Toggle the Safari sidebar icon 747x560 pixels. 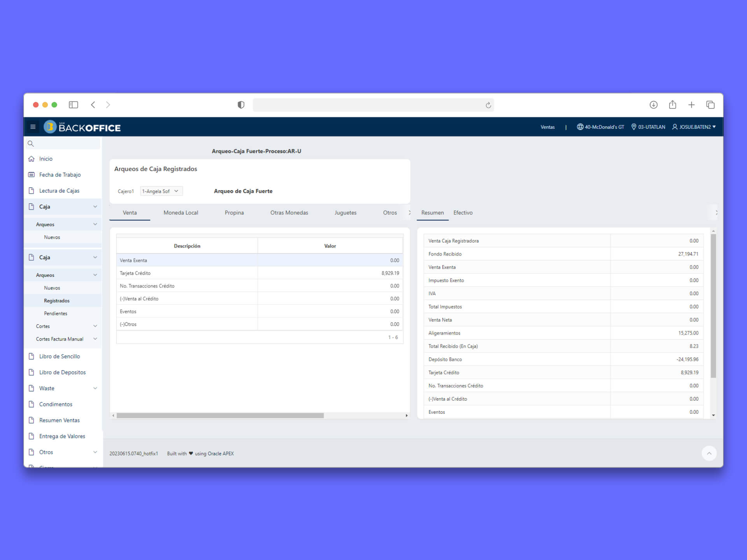pyautogui.click(x=73, y=105)
